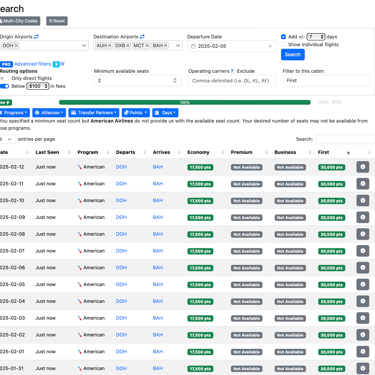Open the Transfer Partners dropdown
Viewport: 375px width, 375px height.
pos(94,113)
